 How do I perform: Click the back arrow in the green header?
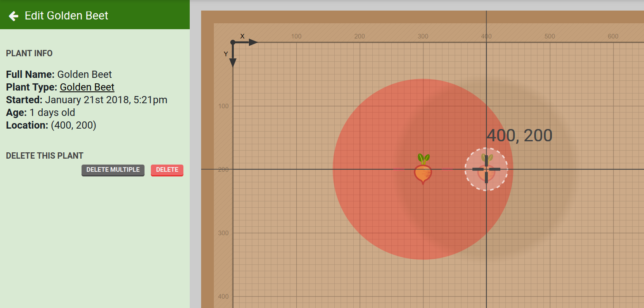click(14, 15)
